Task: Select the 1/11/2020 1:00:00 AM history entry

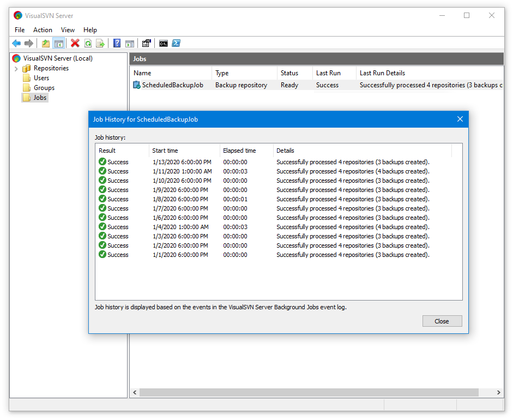Action: 182,171
